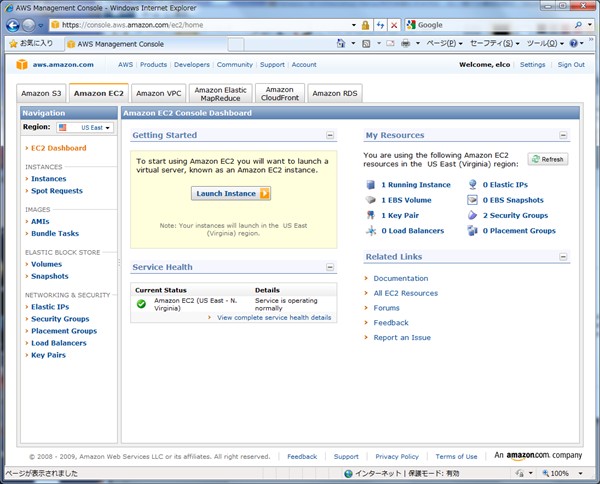600x484 pixels.
Task: Click the browser Back arrow button
Action: tap(13, 25)
